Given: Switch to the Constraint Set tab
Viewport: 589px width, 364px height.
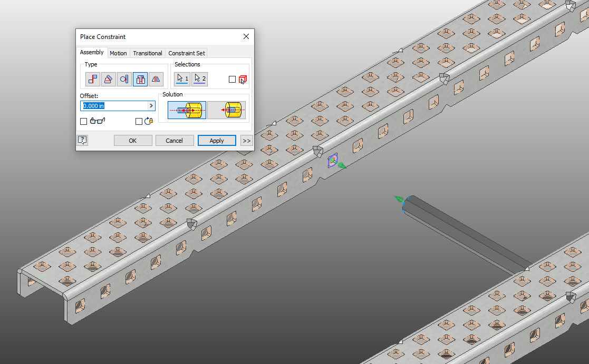Looking at the screenshot, I should tap(187, 53).
